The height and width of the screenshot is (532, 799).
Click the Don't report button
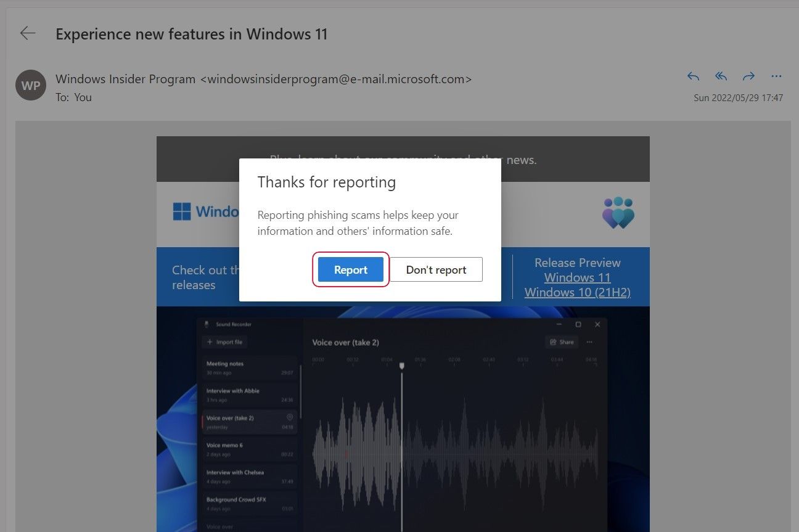coord(436,269)
